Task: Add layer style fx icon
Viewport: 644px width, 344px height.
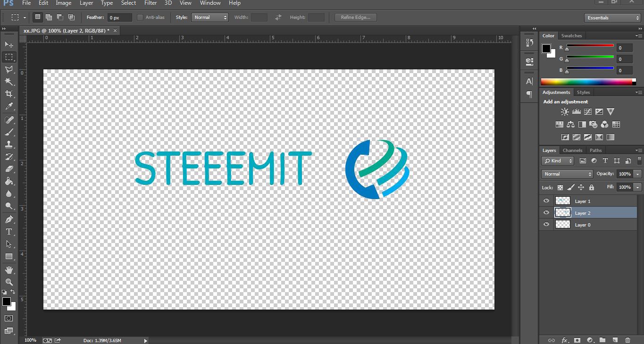Action: pyautogui.click(x=564, y=340)
